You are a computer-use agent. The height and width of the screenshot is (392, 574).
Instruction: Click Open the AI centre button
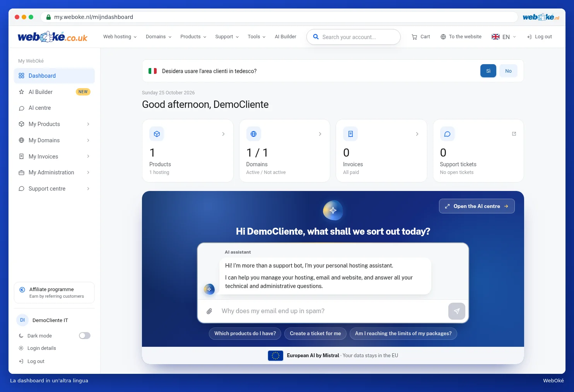tap(477, 206)
